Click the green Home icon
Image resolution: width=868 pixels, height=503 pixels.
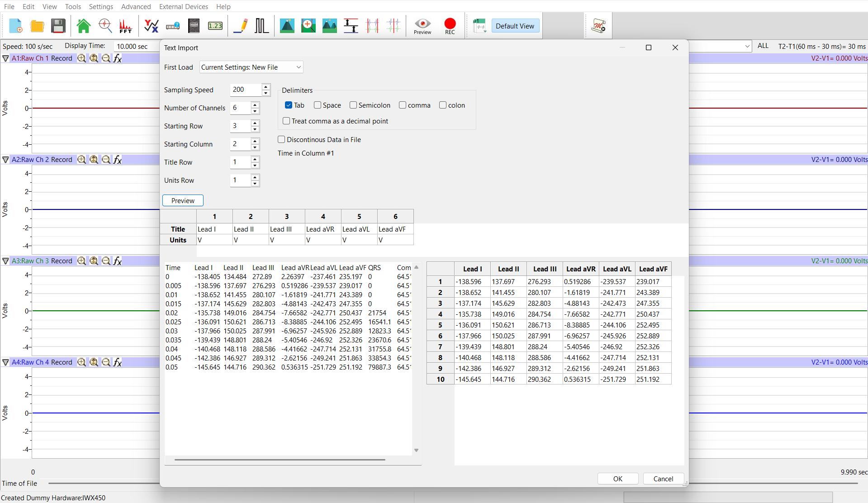(x=84, y=26)
